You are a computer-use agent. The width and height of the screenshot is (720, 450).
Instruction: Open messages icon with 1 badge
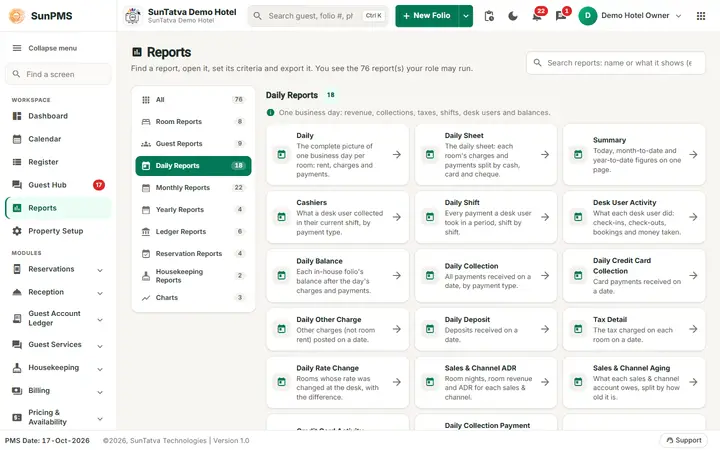point(562,15)
